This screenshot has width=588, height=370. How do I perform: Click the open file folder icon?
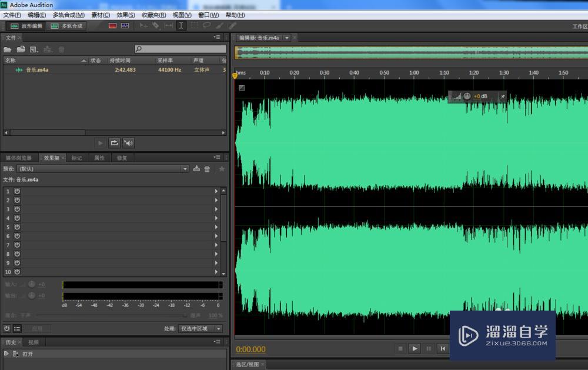coord(8,49)
